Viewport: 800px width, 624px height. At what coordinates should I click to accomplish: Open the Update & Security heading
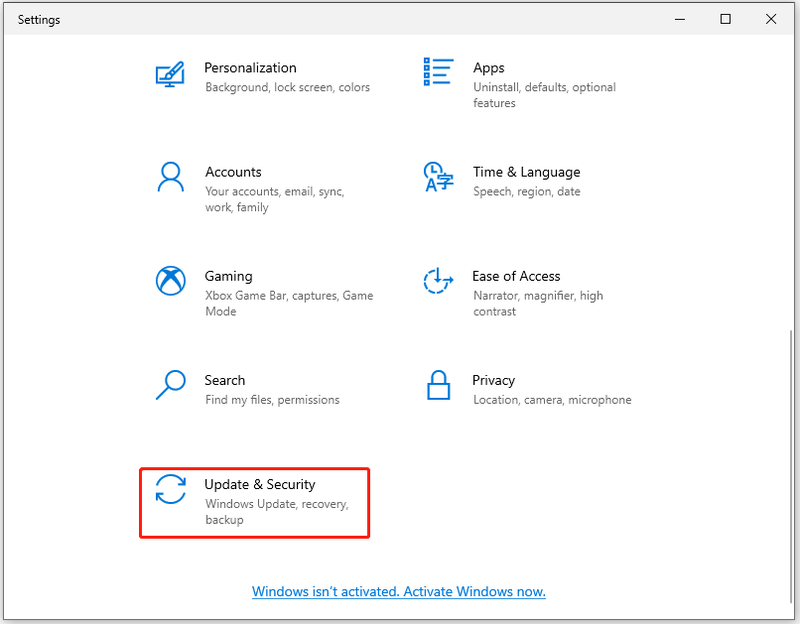(260, 484)
